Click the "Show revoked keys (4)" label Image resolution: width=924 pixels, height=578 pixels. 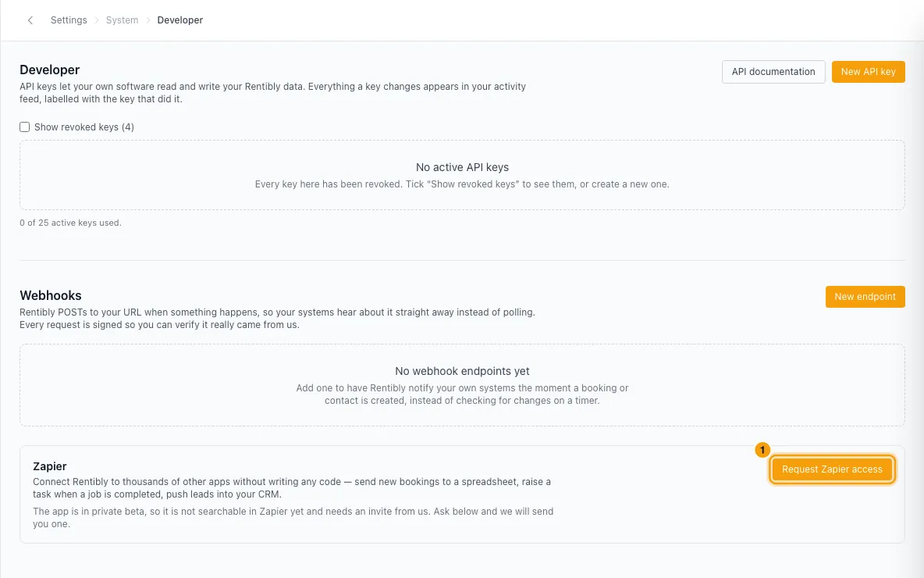coord(84,127)
